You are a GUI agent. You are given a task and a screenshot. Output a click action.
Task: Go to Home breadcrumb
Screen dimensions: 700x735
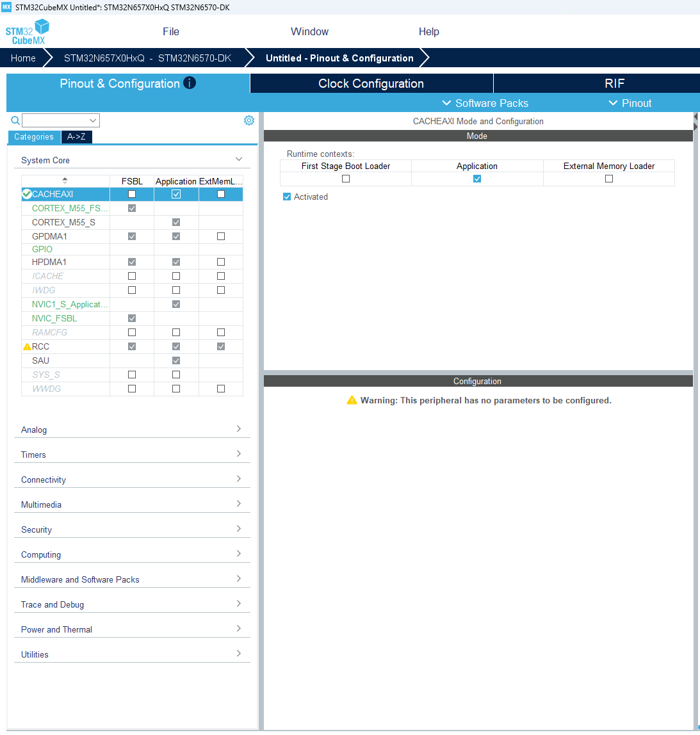(23, 58)
